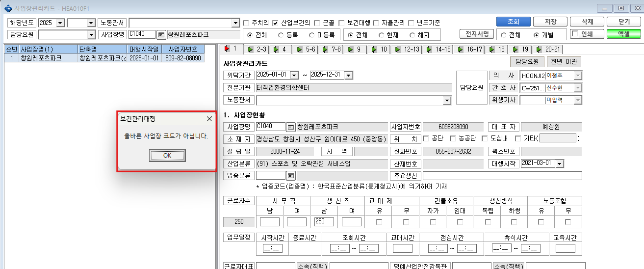This screenshot has height=269, width=644.
Task: Click the lookup icon beside top 사업장명 code C1040
Action: [161, 35]
